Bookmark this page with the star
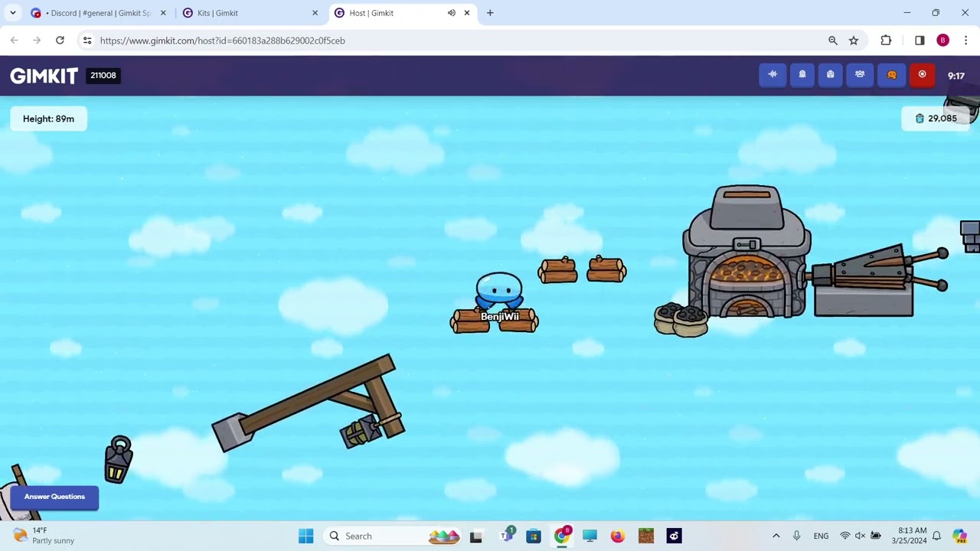 point(854,41)
